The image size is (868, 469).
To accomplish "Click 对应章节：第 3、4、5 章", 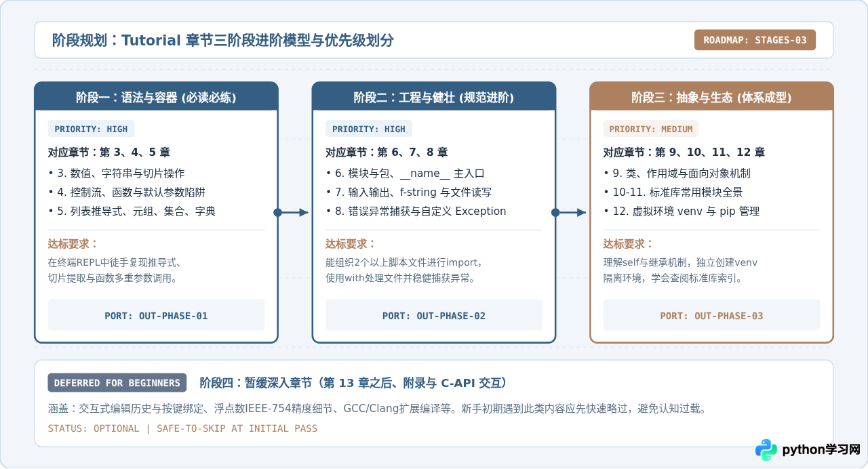I will tap(109, 152).
